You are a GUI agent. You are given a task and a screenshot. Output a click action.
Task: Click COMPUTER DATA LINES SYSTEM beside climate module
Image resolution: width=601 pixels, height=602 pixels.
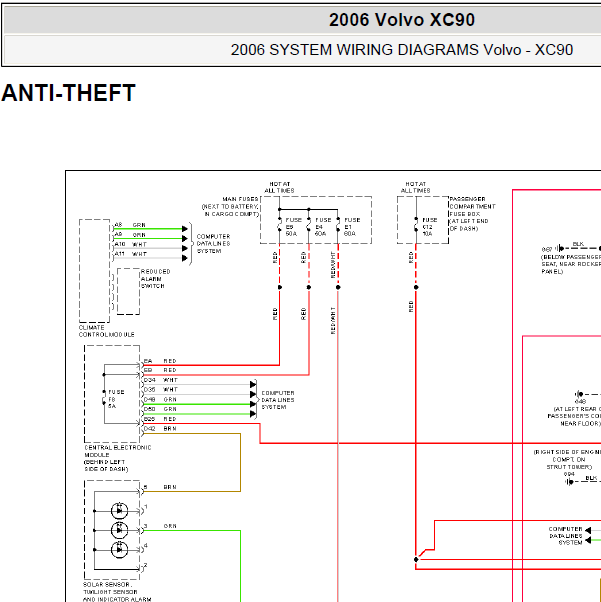pyautogui.click(x=214, y=244)
